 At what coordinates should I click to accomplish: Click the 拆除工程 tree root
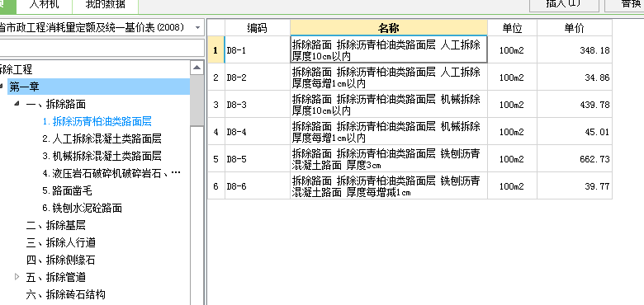pos(16,69)
